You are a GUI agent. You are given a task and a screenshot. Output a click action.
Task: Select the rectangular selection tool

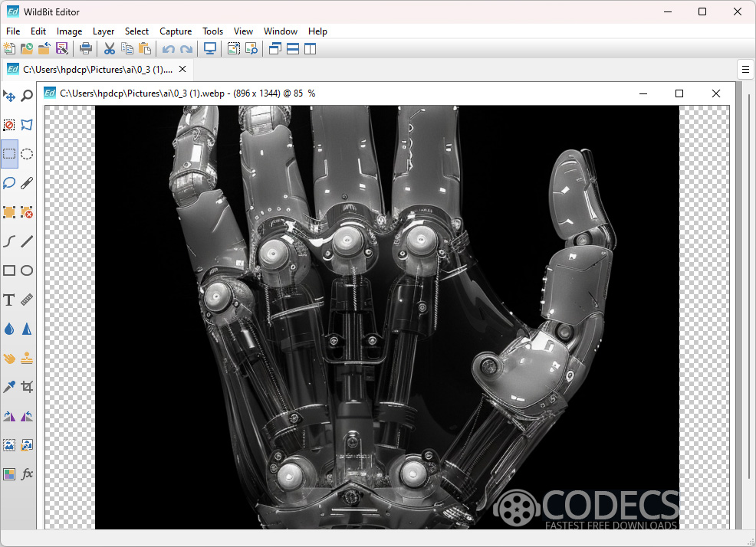[9, 154]
